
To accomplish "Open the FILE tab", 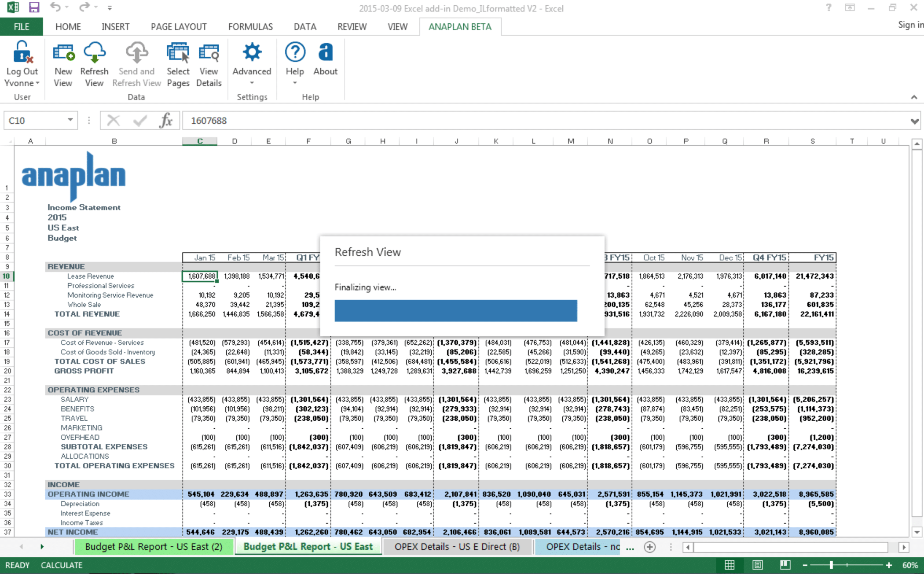I will tap(21, 26).
